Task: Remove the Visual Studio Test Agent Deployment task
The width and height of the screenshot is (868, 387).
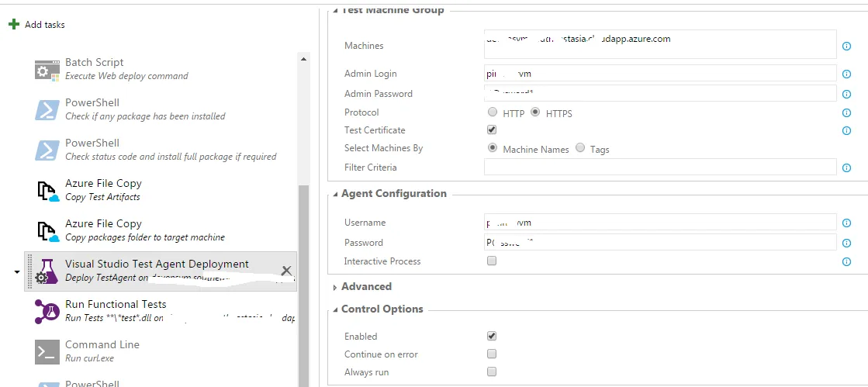Action: click(286, 271)
